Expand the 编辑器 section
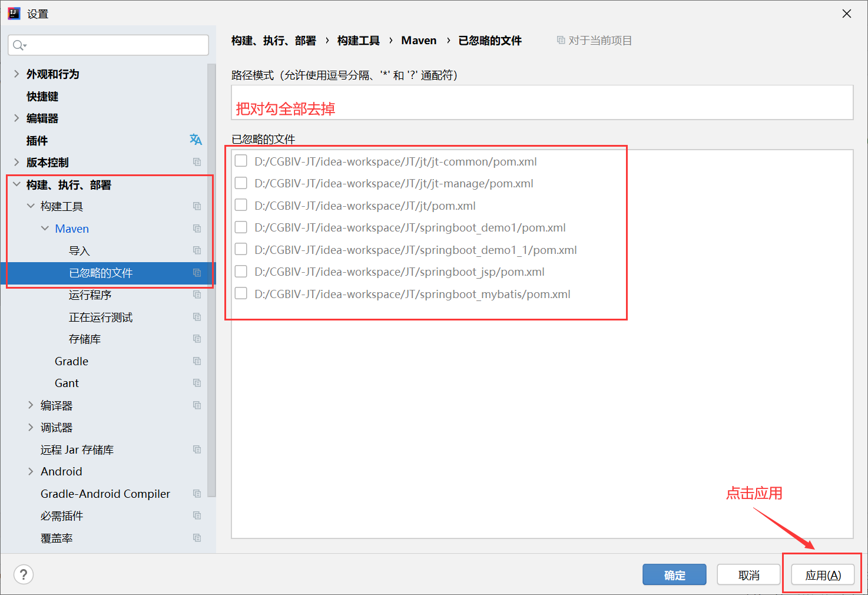This screenshot has width=868, height=595. tap(16, 118)
